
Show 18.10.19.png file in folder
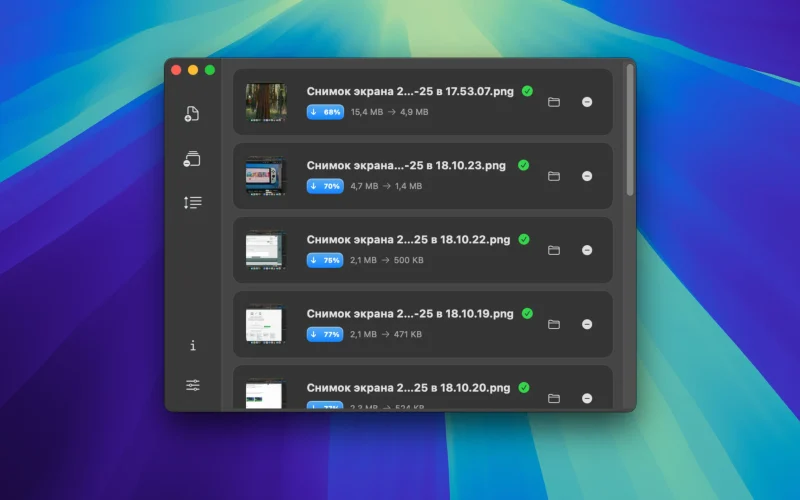[554, 324]
